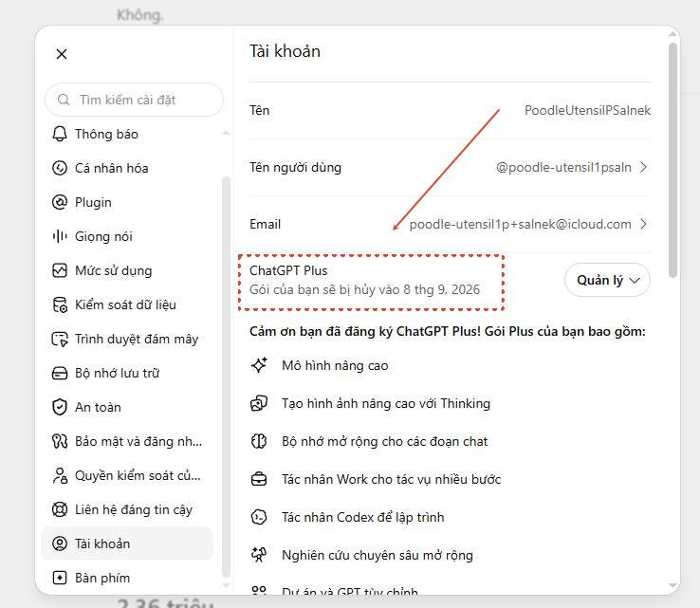This screenshot has width=700, height=608.
Task: Focus the 'Tìm kiếm cài đặt' search field
Action: (x=134, y=100)
